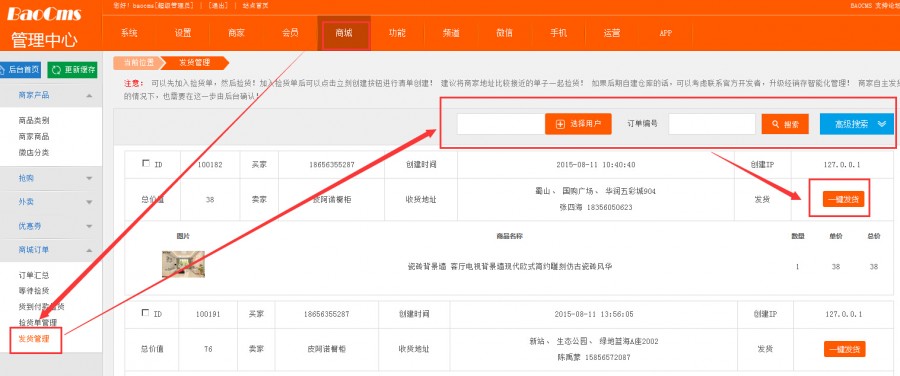Screen dimensions: 900x376
Task: Open the 功能 top menu
Action: point(397,33)
